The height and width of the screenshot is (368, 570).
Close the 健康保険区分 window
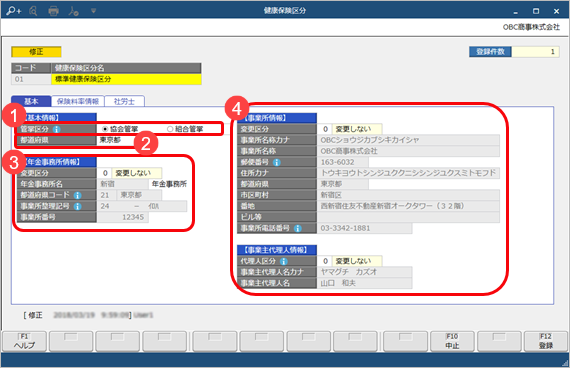tap(556, 12)
